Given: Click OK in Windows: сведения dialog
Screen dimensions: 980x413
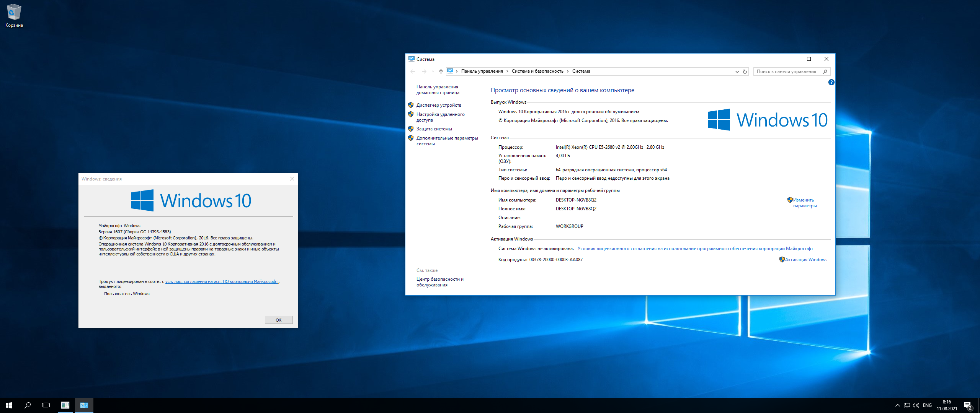Looking at the screenshot, I should pyautogui.click(x=279, y=320).
